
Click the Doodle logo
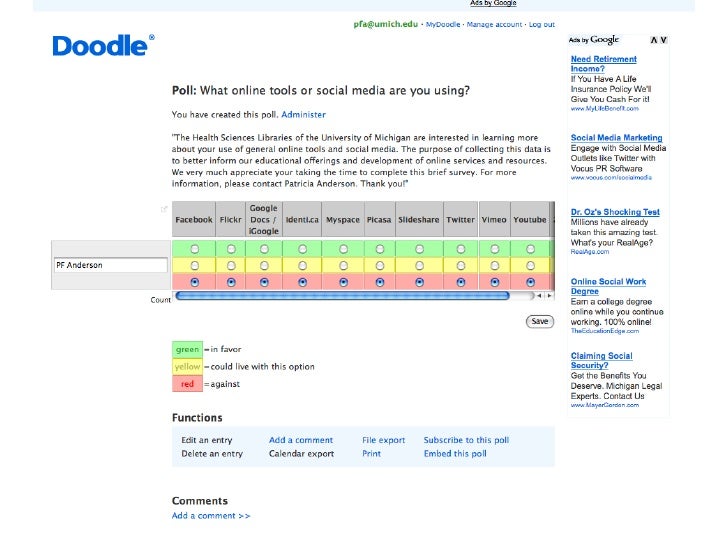104,46
